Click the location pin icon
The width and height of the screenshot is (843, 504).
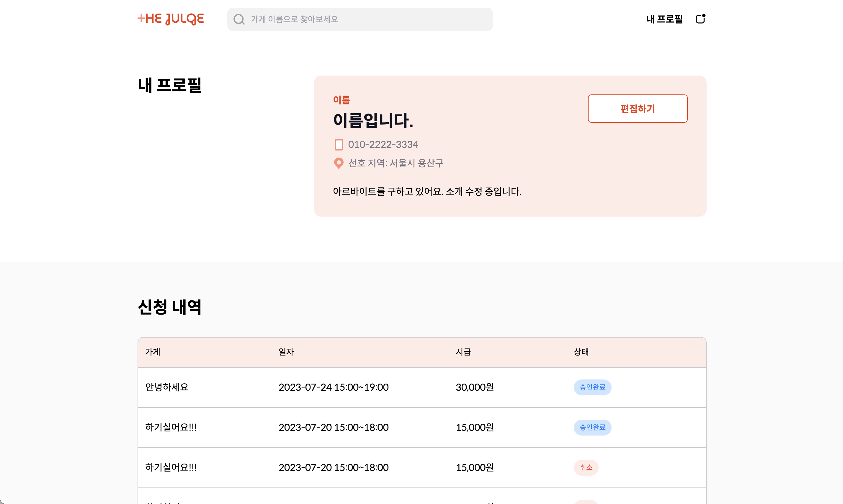tap(339, 163)
